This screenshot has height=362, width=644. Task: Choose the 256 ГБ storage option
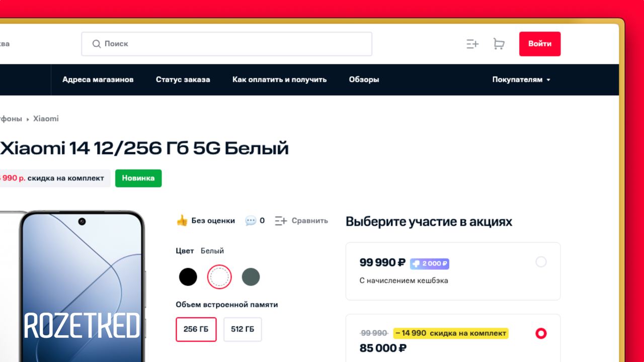click(196, 329)
